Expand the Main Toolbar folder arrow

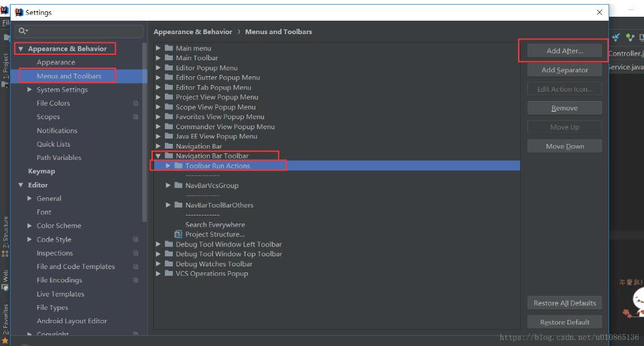(x=158, y=58)
